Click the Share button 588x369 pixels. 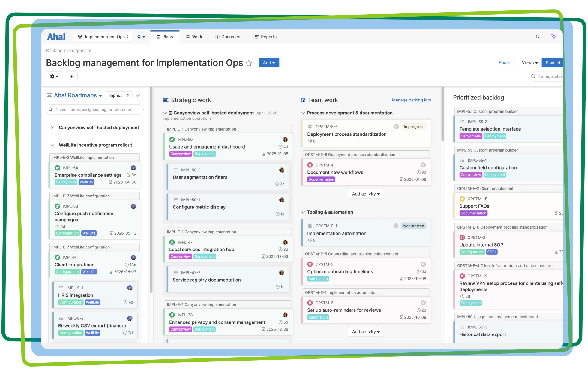click(504, 63)
